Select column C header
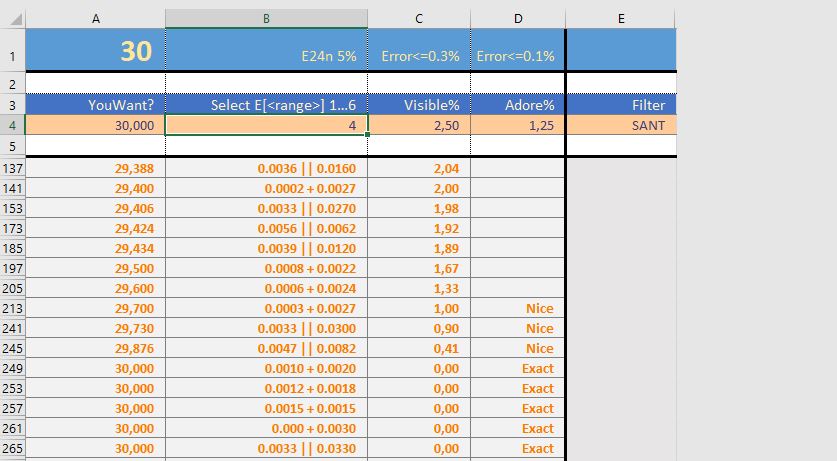Image resolution: width=837 pixels, height=461 pixels. coord(419,19)
